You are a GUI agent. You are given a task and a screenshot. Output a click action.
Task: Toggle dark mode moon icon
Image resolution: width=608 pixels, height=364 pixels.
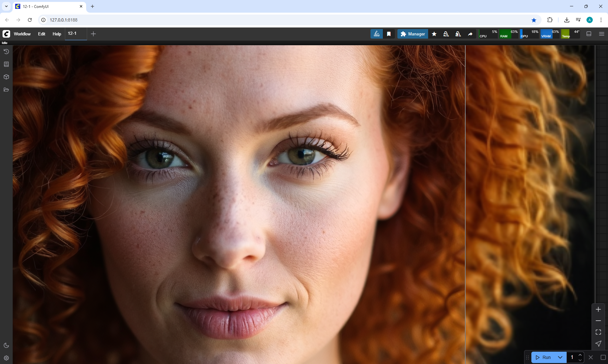[x=6, y=345]
